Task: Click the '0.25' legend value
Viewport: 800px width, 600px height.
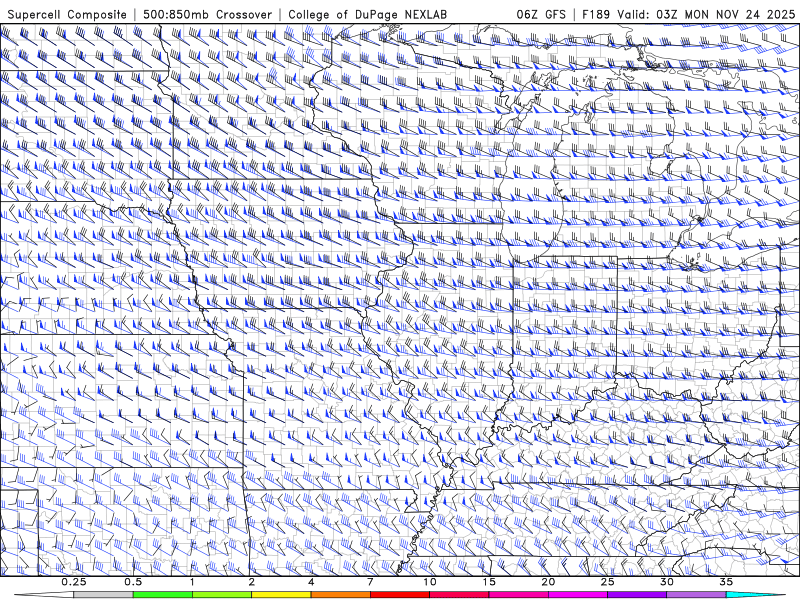Action: pyautogui.click(x=74, y=582)
